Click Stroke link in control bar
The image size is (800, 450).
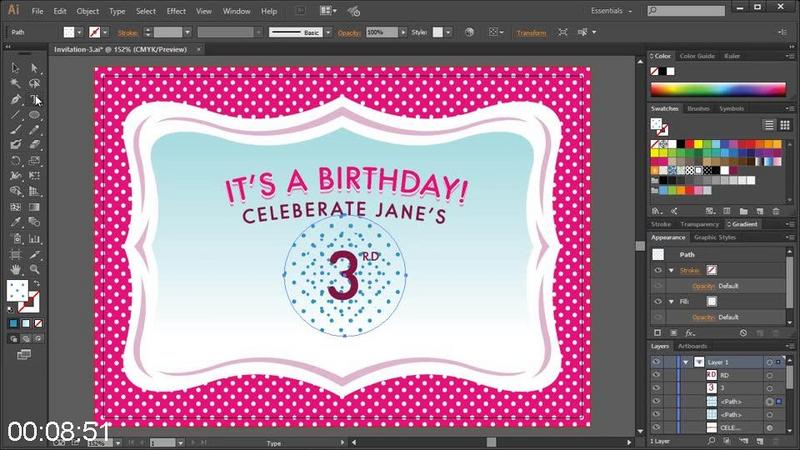128,33
